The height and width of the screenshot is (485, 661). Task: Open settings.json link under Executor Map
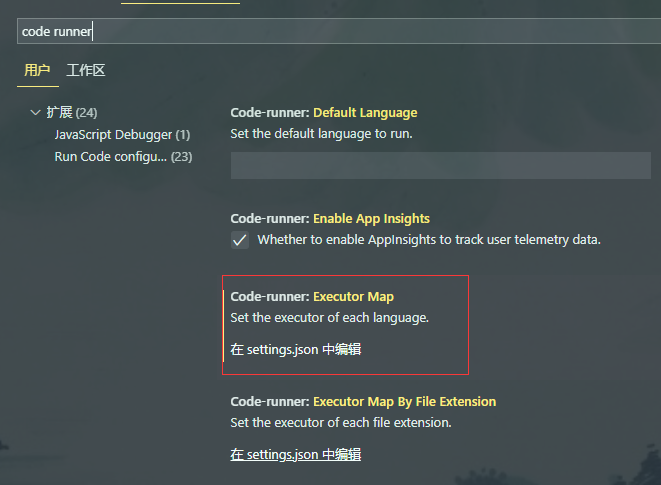coord(295,349)
